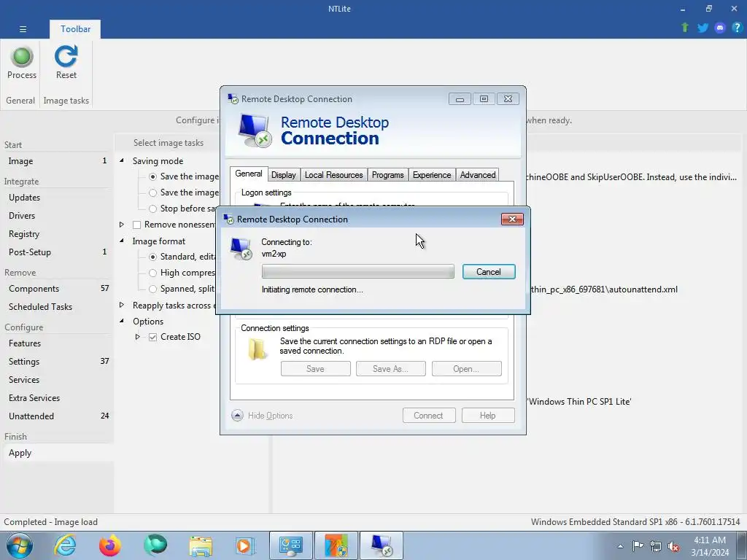Toggle Remove nonessential checkbox

pyautogui.click(x=136, y=225)
